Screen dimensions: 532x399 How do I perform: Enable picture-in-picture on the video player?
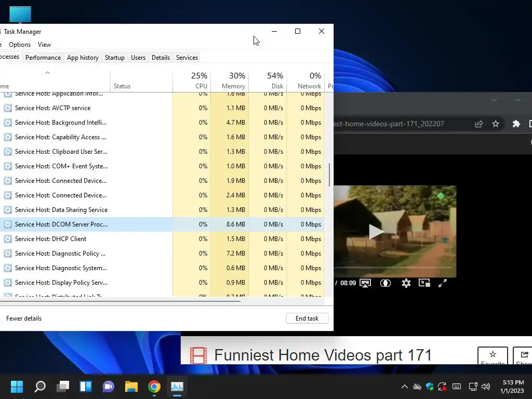click(424, 283)
